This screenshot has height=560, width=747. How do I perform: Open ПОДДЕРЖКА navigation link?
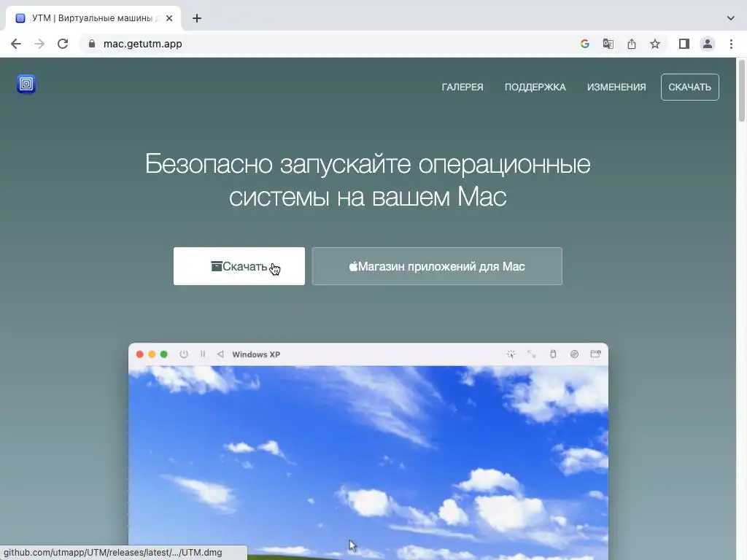(x=535, y=87)
